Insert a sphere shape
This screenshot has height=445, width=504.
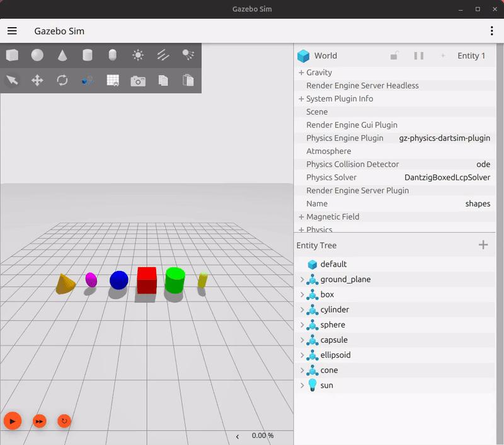(37, 55)
